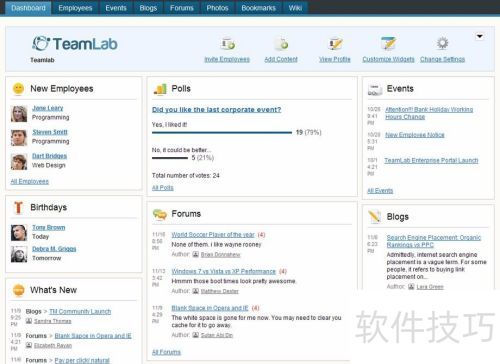Click the Customize Widgets link
Image resolution: width=500 pixels, height=364 pixels.
coord(388,59)
